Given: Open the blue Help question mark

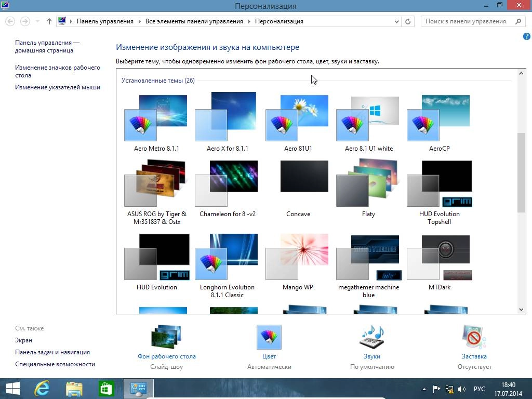Looking at the screenshot, I should click(x=527, y=36).
